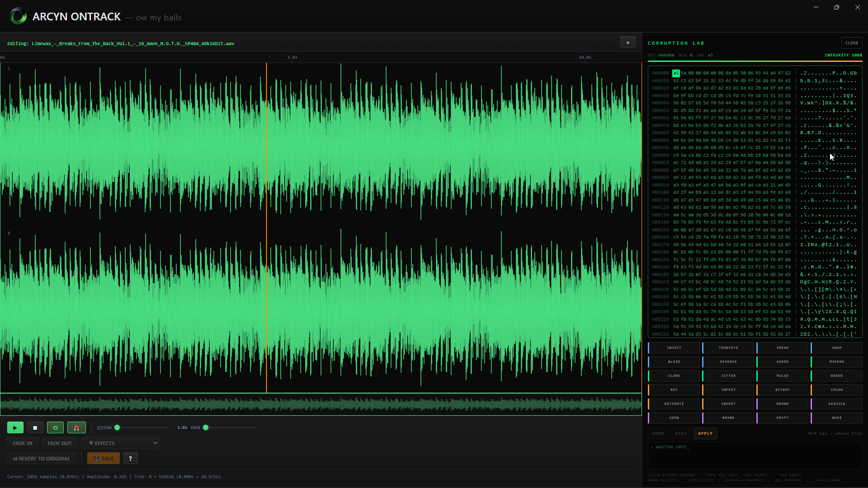The height and width of the screenshot is (488, 868).
Task: Close the Corruption Lab panel
Action: pyautogui.click(x=852, y=43)
